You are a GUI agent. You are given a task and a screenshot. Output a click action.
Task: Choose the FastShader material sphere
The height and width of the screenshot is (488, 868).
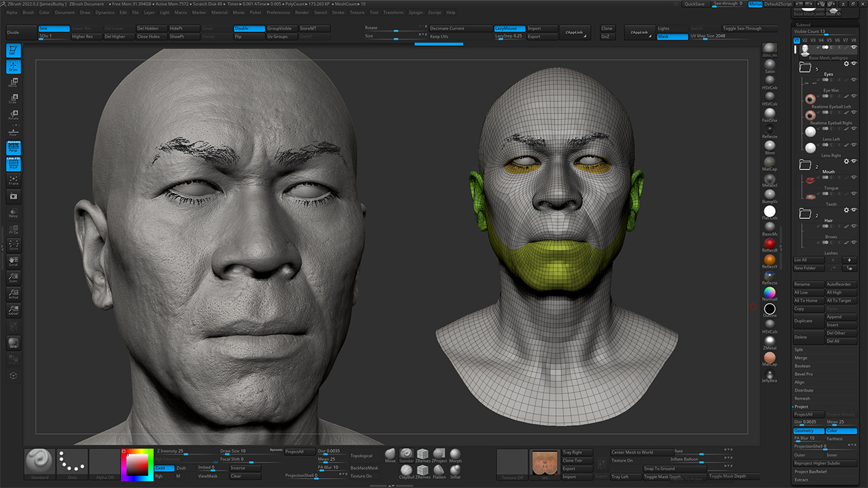tap(770, 113)
